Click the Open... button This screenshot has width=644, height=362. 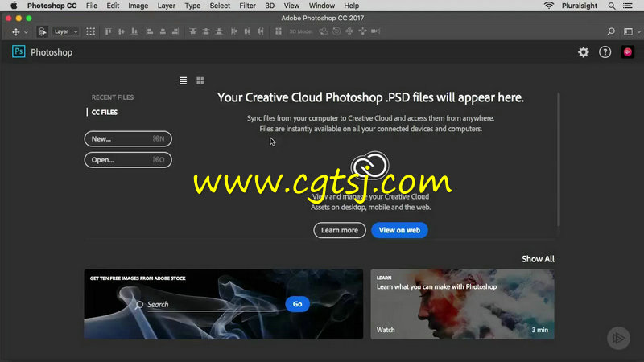[128, 160]
